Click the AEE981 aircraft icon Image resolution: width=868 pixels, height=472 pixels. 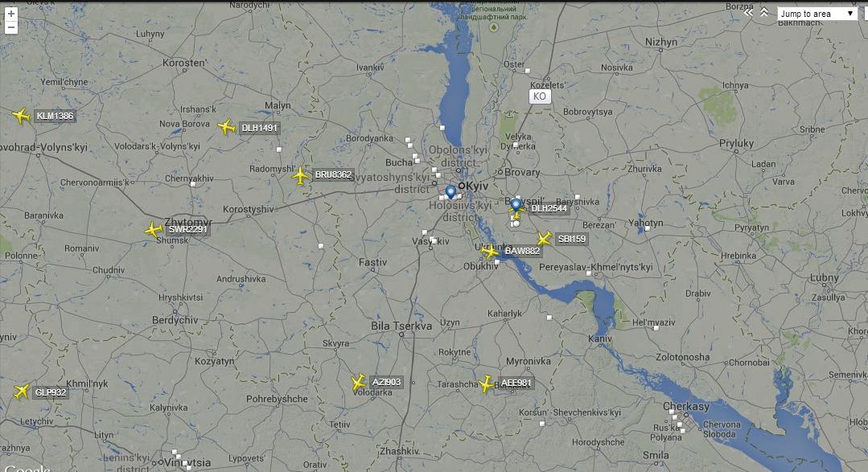pos(485,384)
